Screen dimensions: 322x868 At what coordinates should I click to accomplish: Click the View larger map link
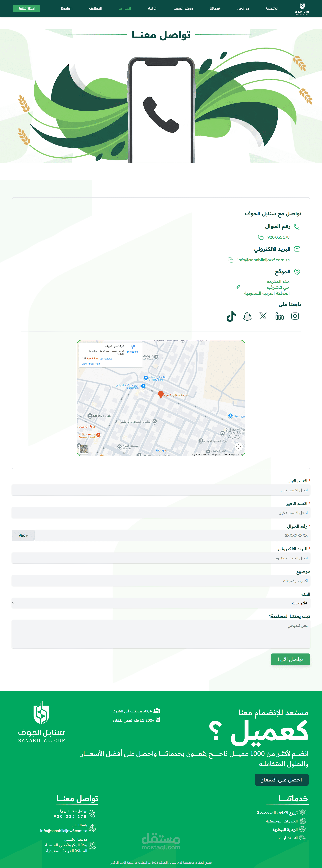pyautogui.click(x=91, y=364)
